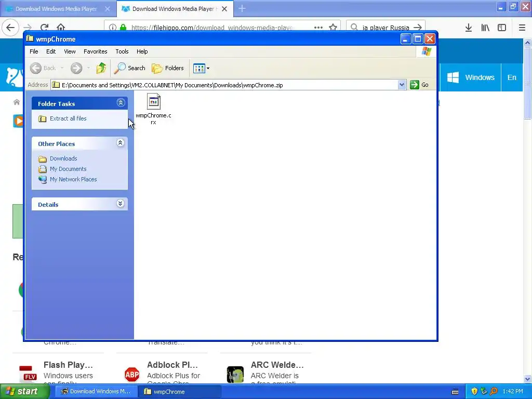Open the Tools menu
The height and width of the screenshot is (399, 532).
pyautogui.click(x=122, y=51)
